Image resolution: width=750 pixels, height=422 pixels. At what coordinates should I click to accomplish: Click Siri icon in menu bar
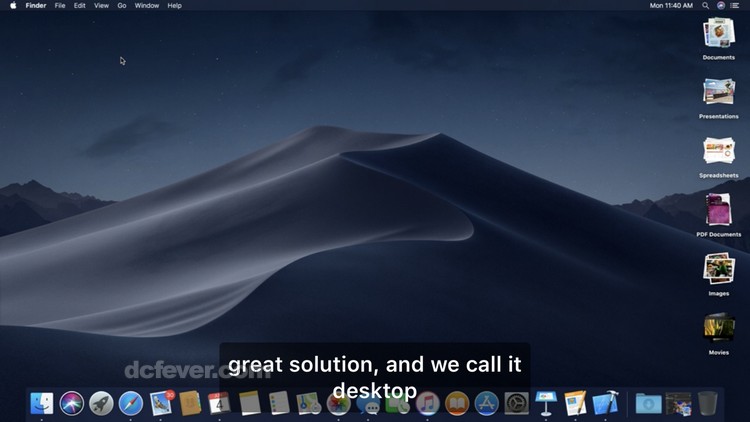click(721, 6)
